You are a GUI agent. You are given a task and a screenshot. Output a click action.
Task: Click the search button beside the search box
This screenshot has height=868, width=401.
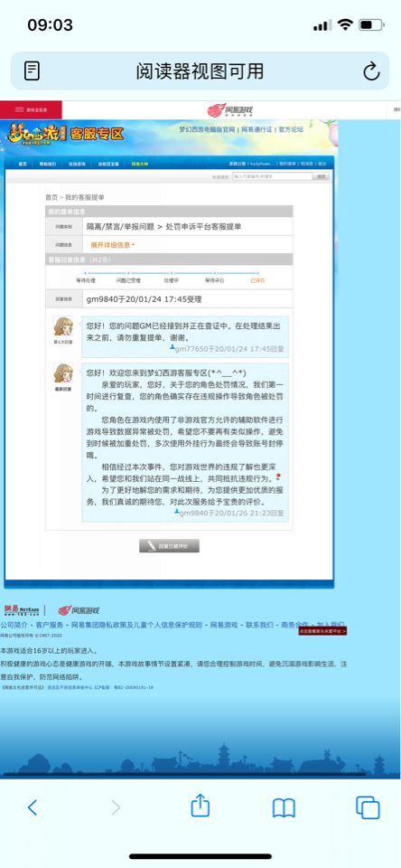coord(322,176)
